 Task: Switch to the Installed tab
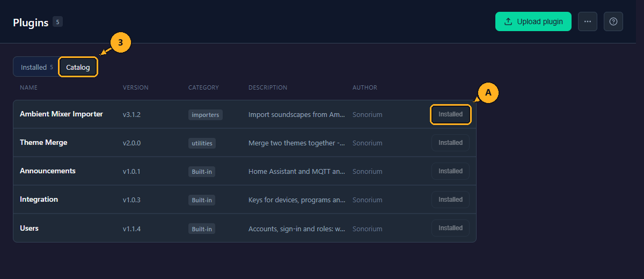tap(36, 68)
